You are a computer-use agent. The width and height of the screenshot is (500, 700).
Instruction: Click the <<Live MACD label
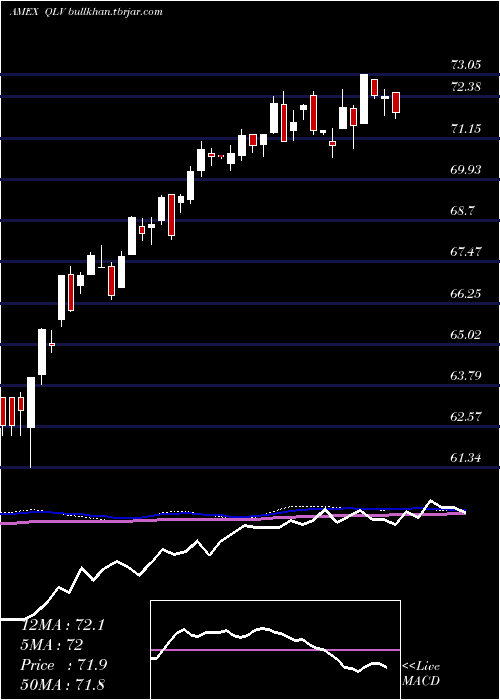421,674
